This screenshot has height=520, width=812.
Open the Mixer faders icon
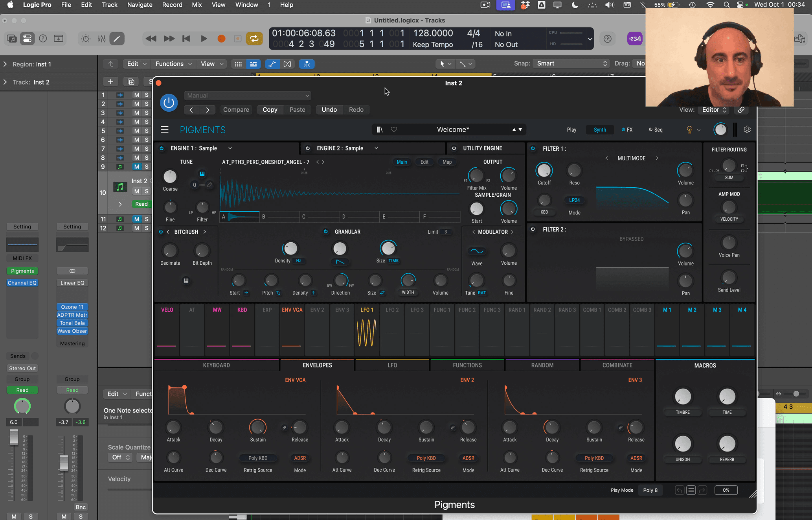click(101, 39)
